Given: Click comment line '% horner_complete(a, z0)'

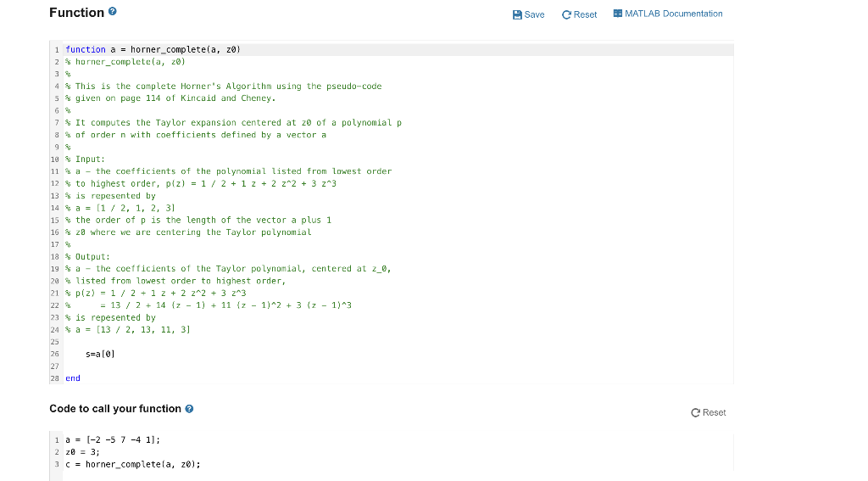Looking at the screenshot, I should point(125,62).
